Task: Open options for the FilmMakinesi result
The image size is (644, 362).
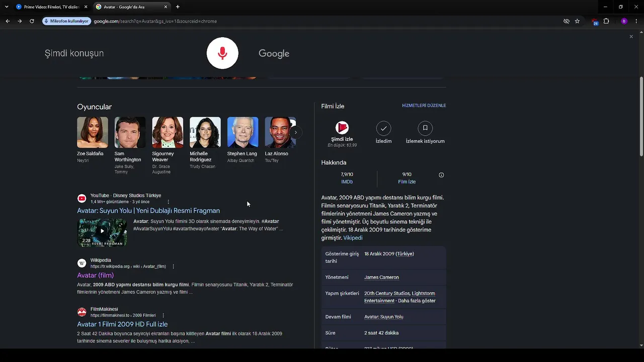Action: [164, 315]
